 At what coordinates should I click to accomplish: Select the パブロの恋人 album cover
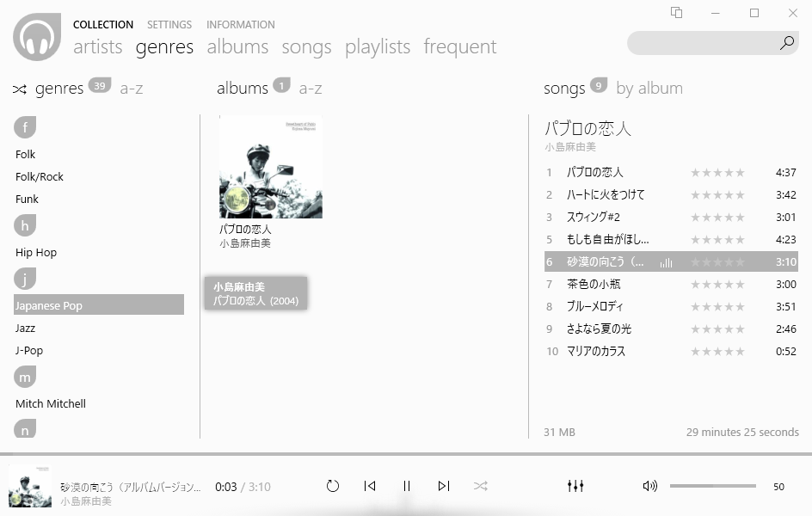(271, 167)
